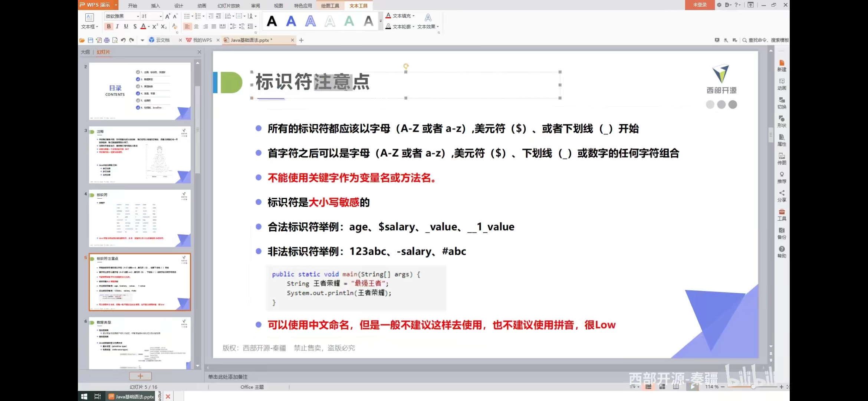Click the 未登录 login button
The height and width of the screenshot is (401, 868).
coord(700,5)
